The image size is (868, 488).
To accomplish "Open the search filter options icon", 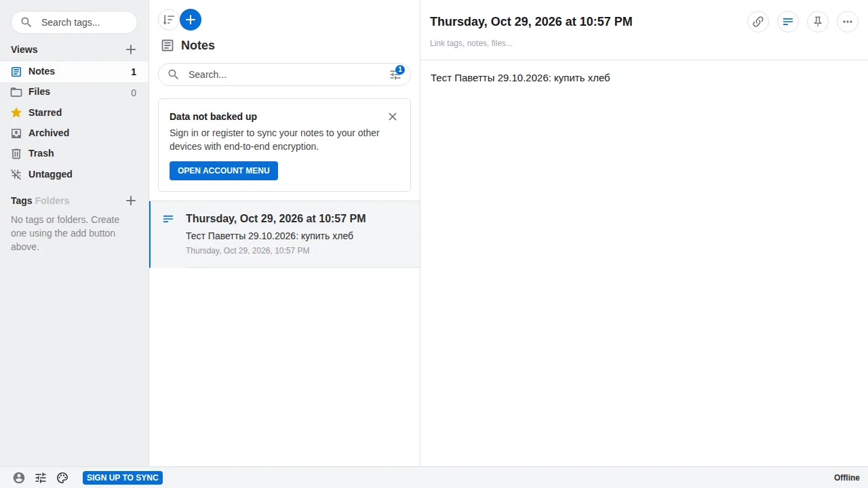I will [x=395, y=75].
